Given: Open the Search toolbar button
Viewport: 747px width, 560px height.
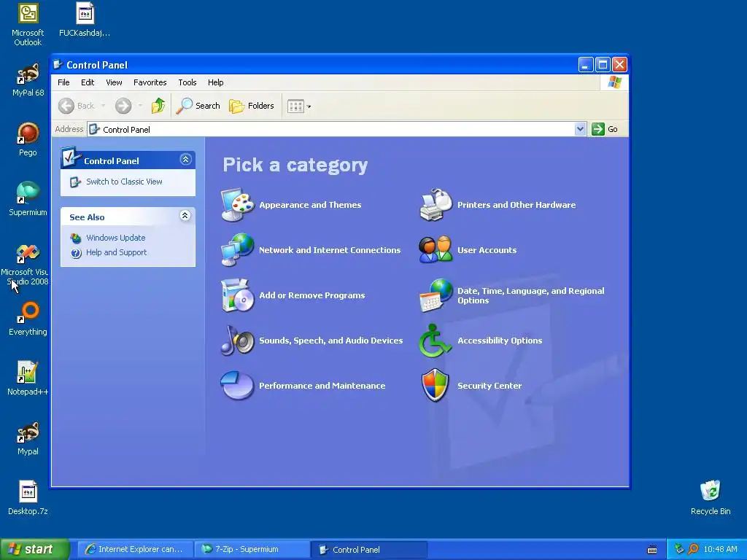Looking at the screenshot, I should tap(198, 106).
